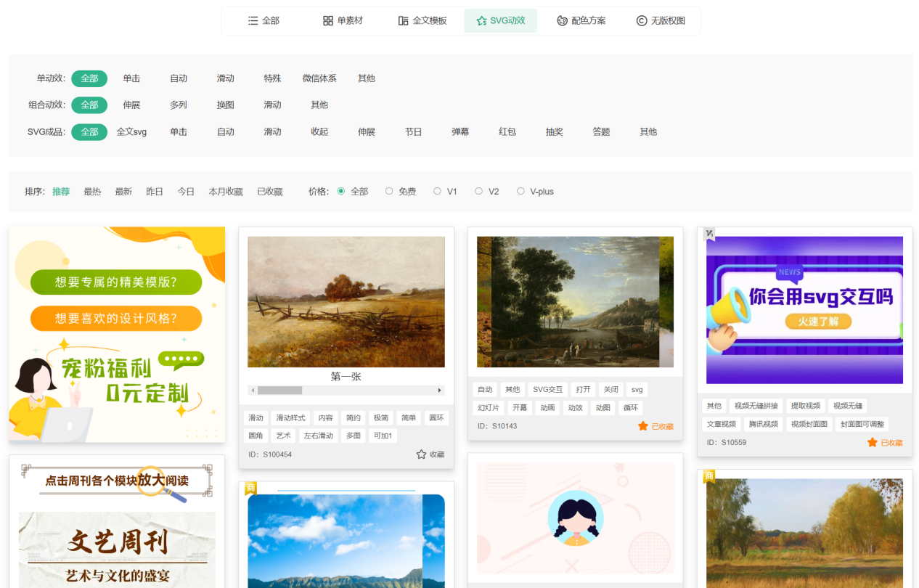The height and width of the screenshot is (588, 919).
Task: Click empty star to favorite S100454
Action: point(421,454)
